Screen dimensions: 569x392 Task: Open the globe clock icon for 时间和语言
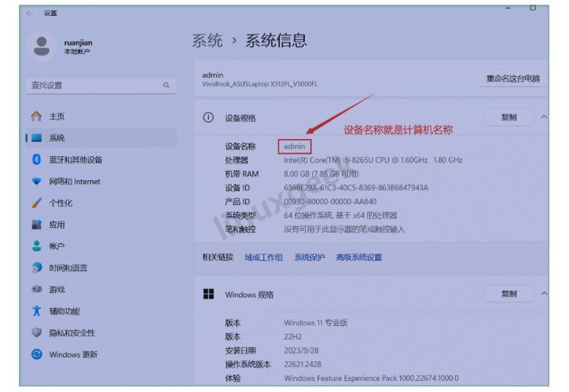point(36,268)
